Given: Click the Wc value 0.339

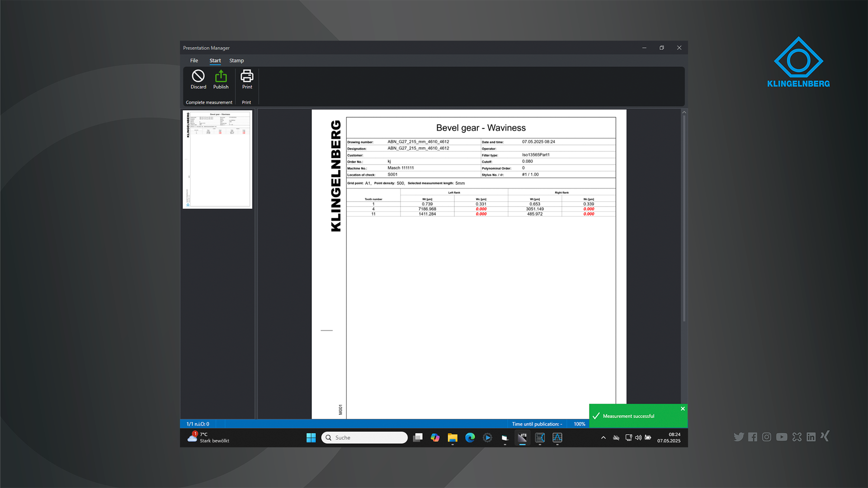Looking at the screenshot, I should coord(589,204).
